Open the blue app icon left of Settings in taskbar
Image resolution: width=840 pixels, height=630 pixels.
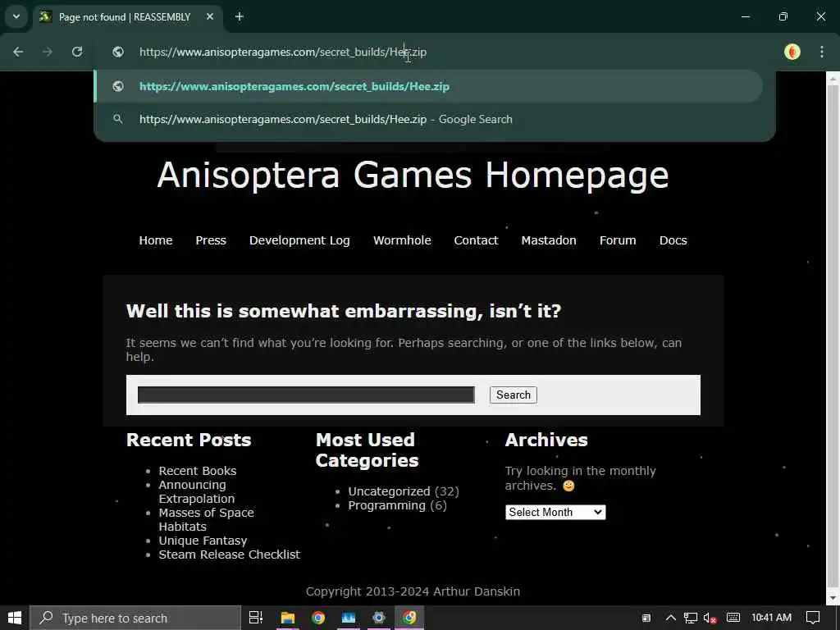tap(348, 618)
